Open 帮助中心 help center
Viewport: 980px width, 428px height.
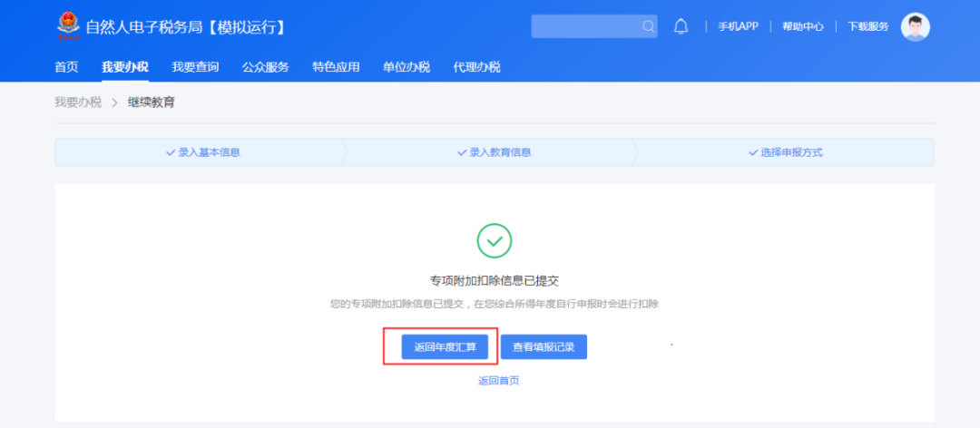802,26
